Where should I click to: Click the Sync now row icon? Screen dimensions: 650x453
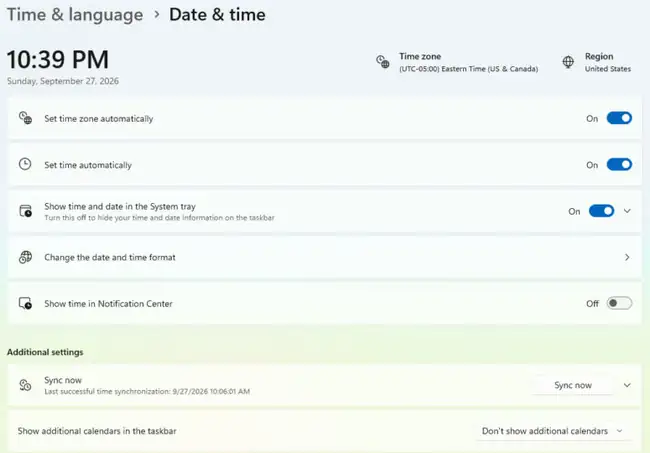(x=25, y=385)
